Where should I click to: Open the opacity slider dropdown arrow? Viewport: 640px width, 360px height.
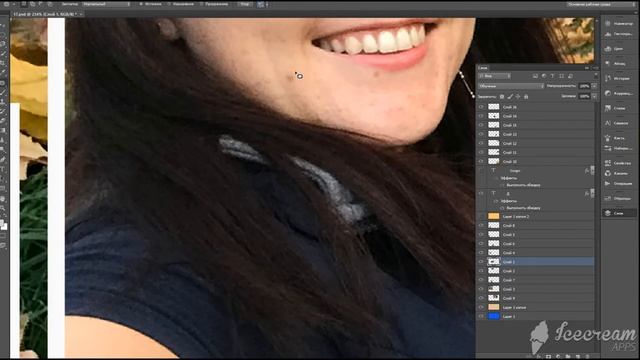point(594,86)
